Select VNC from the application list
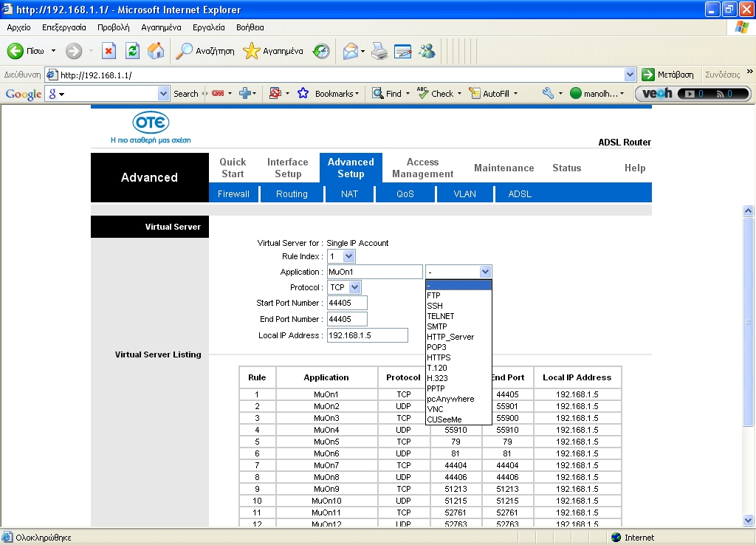This screenshot has width=756, height=545. coord(458,409)
